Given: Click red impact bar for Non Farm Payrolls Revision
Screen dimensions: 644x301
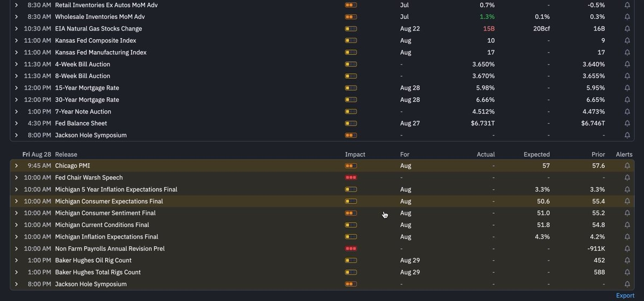Looking at the screenshot, I should tap(351, 248).
